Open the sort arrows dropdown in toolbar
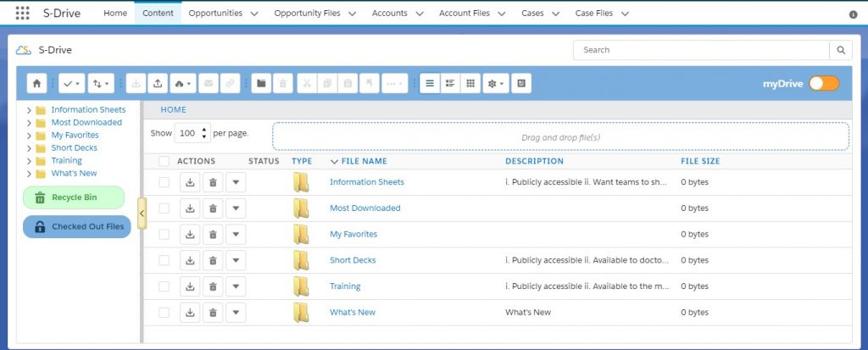The width and height of the screenshot is (868, 350). [101, 84]
